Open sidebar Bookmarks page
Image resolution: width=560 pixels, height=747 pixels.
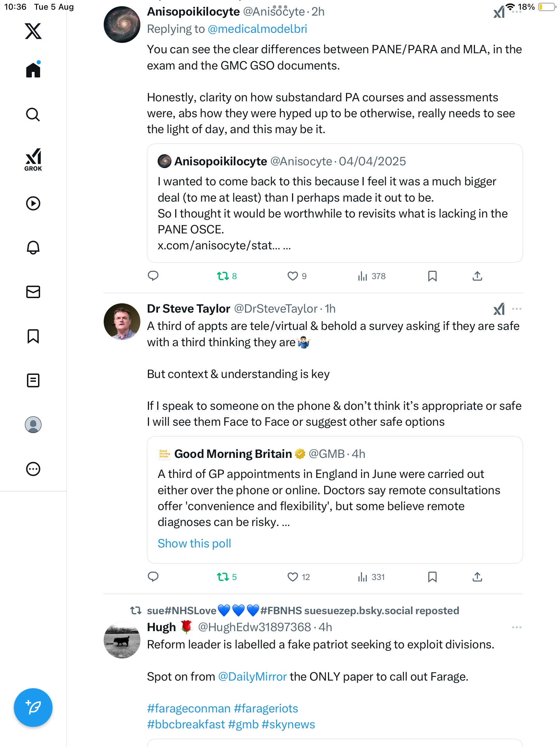33,336
